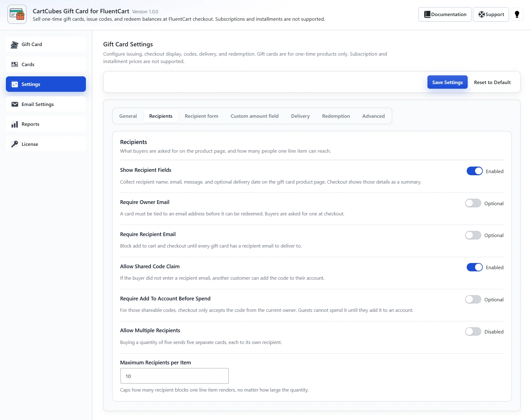Click the CartCubes gift card logo

pyautogui.click(x=17, y=14)
